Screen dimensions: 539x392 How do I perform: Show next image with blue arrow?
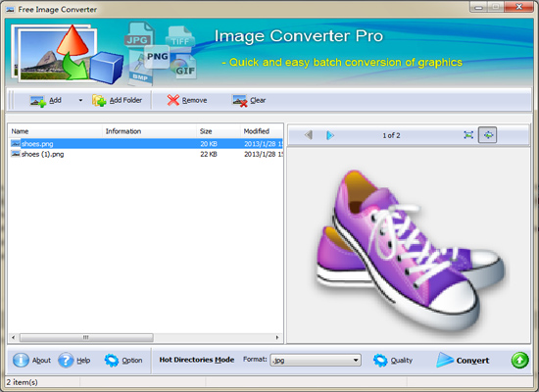click(x=330, y=135)
